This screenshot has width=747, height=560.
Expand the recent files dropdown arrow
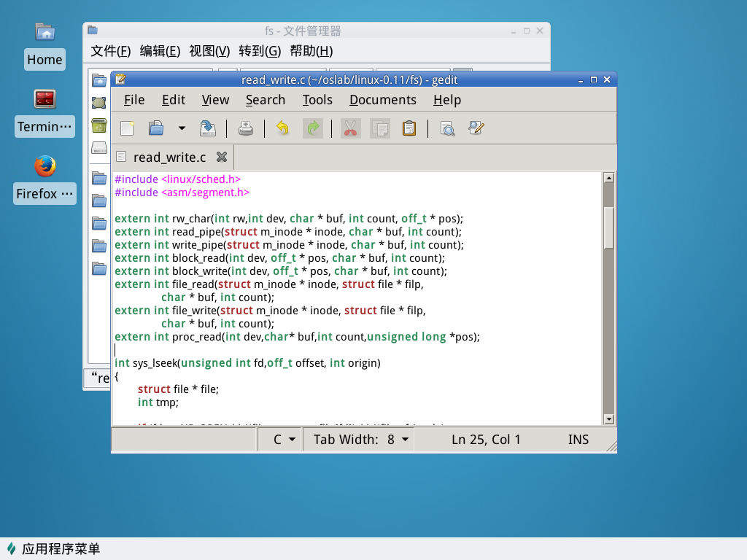click(x=182, y=128)
